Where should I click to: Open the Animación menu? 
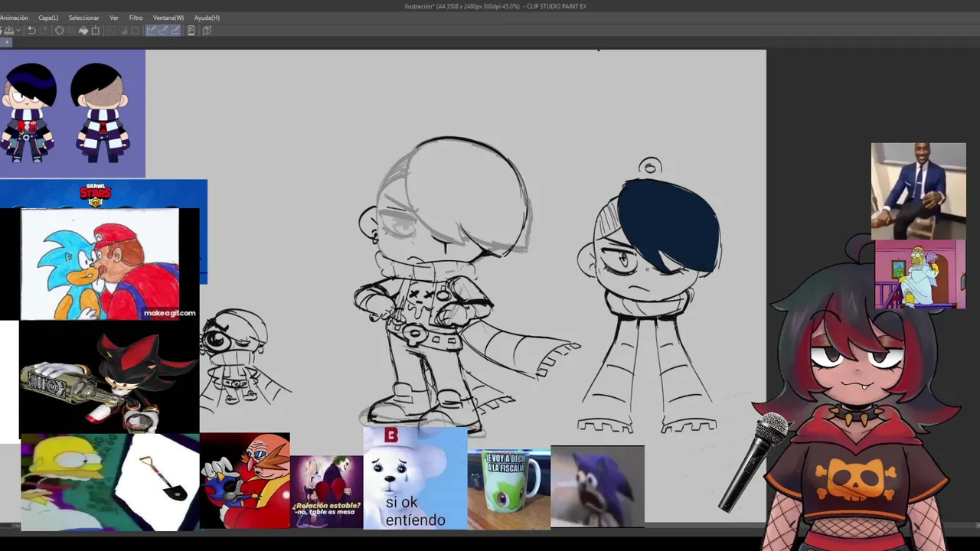click(x=14, y=18)
